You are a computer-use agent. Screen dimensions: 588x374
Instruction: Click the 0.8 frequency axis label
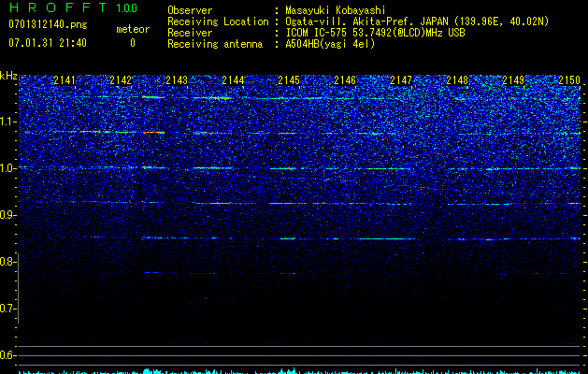point(7,262)
